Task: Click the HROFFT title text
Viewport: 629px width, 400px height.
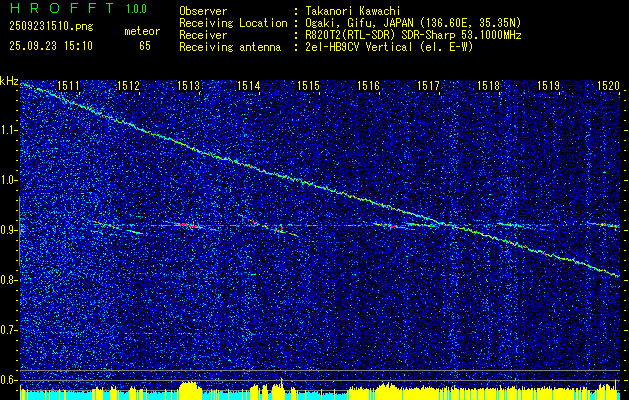Action: (x=62, y=8)
